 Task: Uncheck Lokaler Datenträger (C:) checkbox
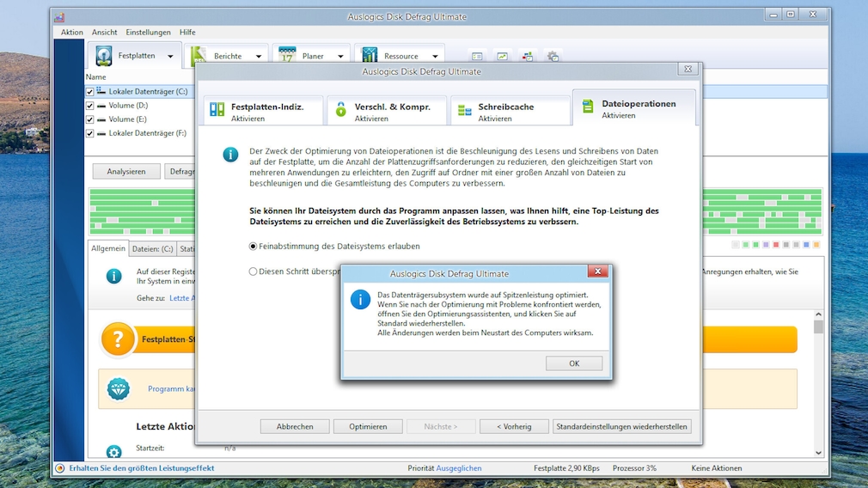click(x=90, y=91)
